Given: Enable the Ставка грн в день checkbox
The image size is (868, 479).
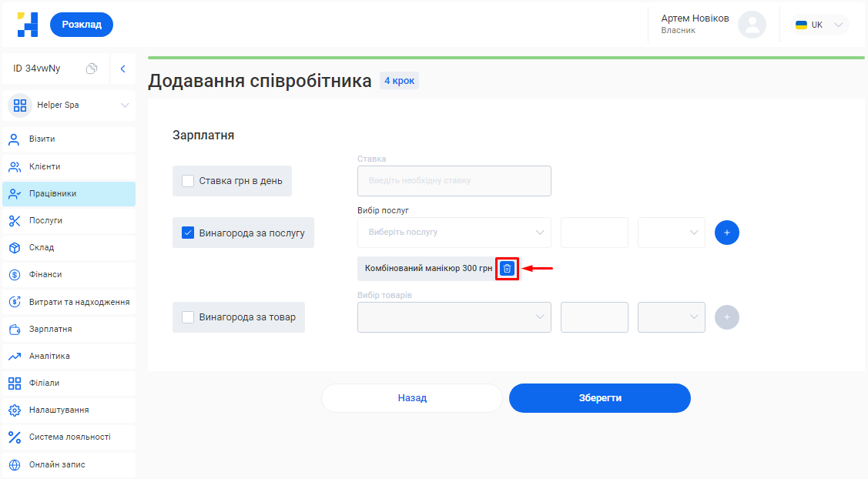Looking at the screenshot, I should [188, 182].
